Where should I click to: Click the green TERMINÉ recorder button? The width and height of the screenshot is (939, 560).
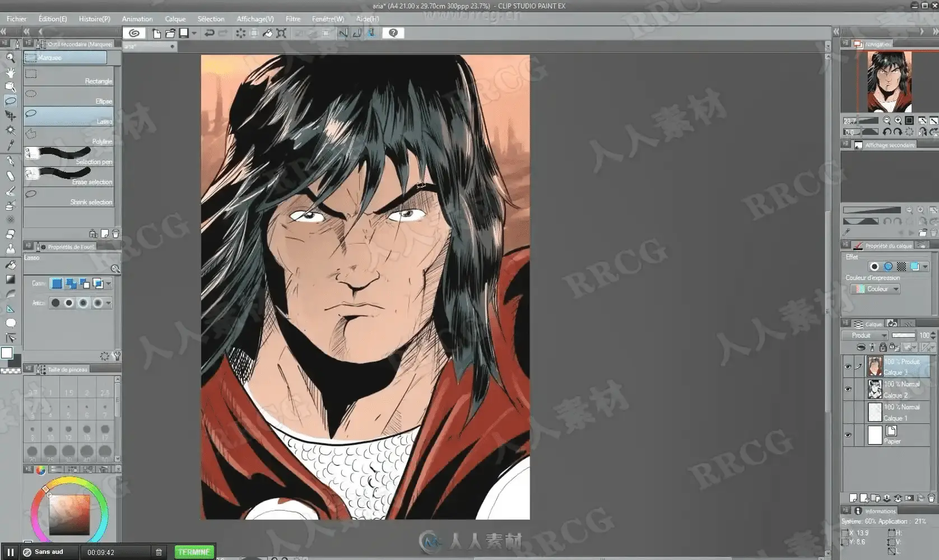[x=194, y=552]
